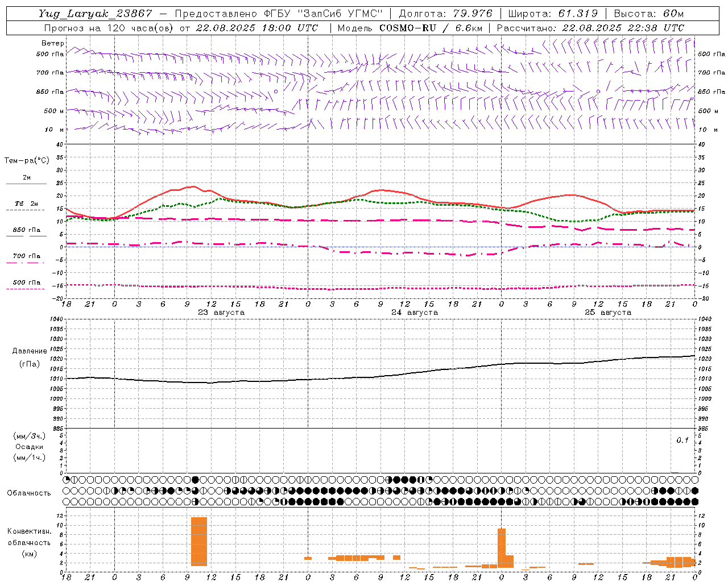The image size is (728, 582).
Task: Click the Долгота: 79.976 value
Action: tap(446, 14)
